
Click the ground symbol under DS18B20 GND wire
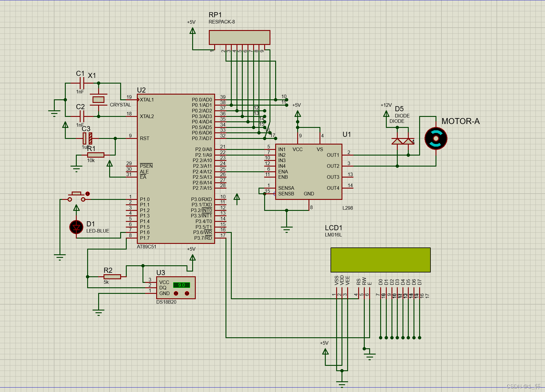pos(98,312)
